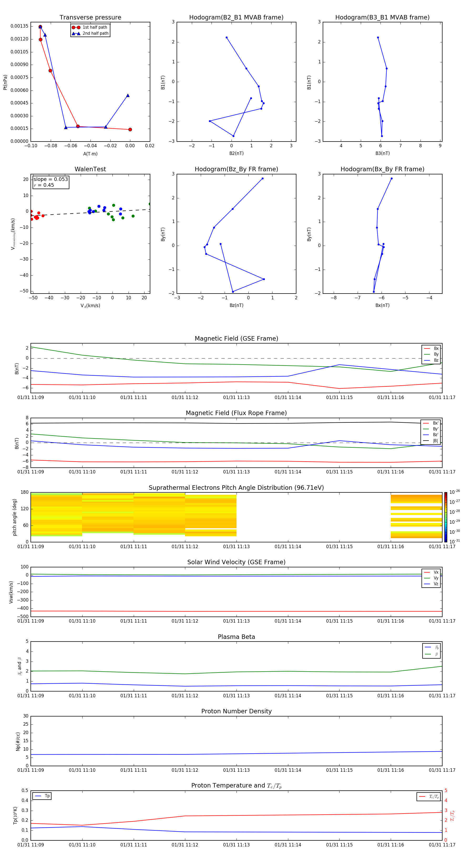Click the red 'Te/Tp' right-axis label
This screenshot has width=473, height=868.
(453, 815)
